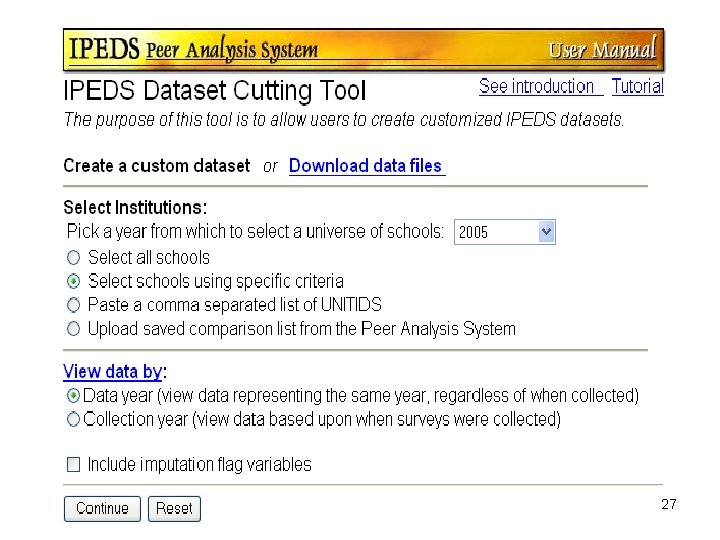Select Paste a comma separated list of UNITIDS
The image size is (720, 540).
(74, 305)
